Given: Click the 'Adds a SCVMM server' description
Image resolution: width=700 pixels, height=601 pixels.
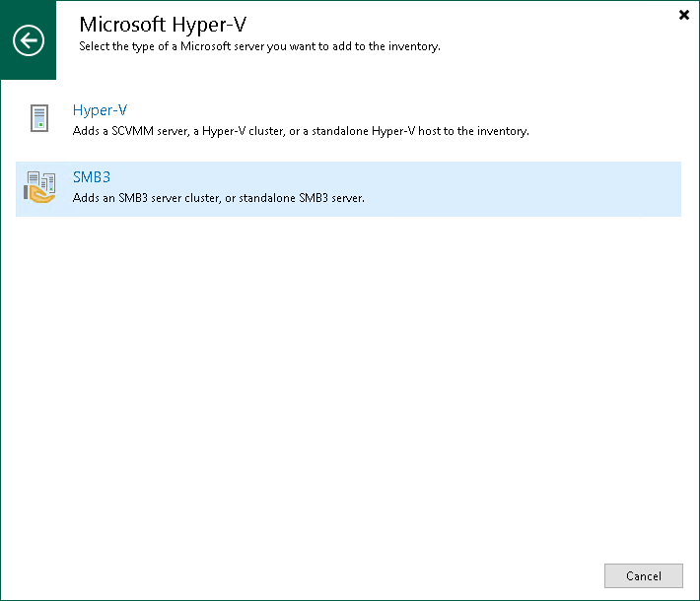Looking at the screenshot, I should [x=301, y=131].
